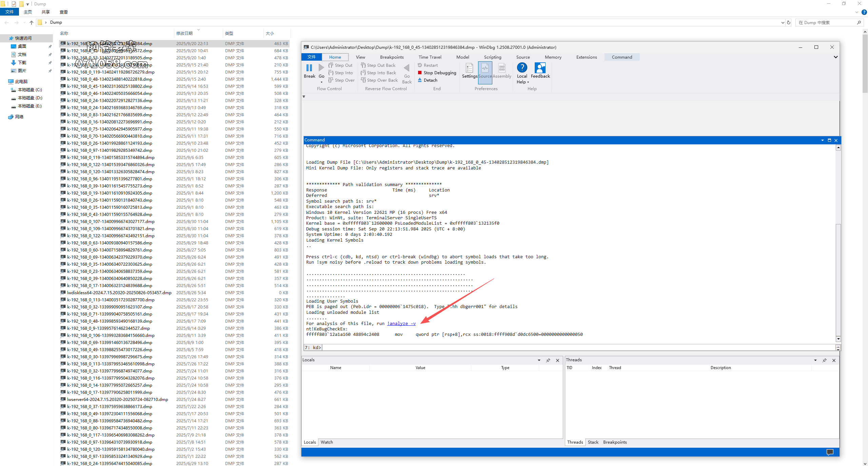
Task: Open the Feedback icon
Action: pos(540,68)
